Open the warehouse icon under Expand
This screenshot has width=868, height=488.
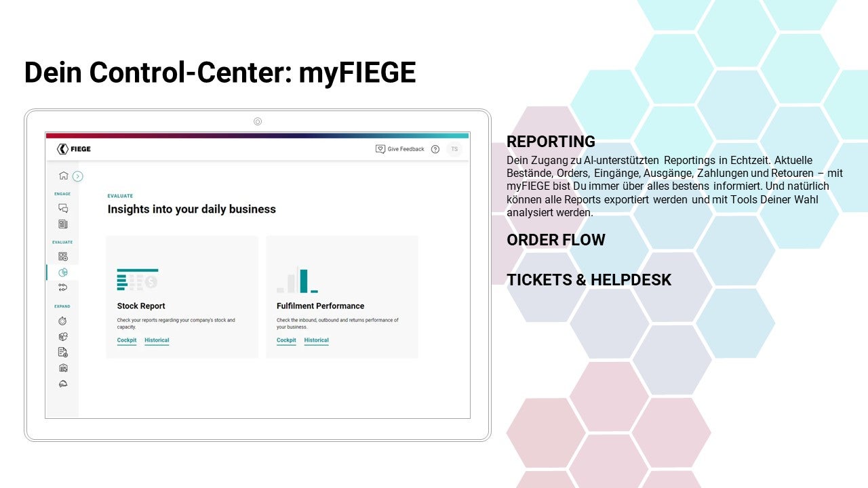click(x=63, y=368)
